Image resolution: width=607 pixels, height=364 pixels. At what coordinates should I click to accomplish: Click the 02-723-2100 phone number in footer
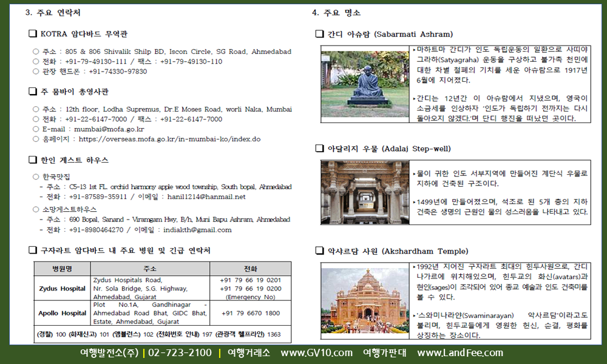[180, 353]
